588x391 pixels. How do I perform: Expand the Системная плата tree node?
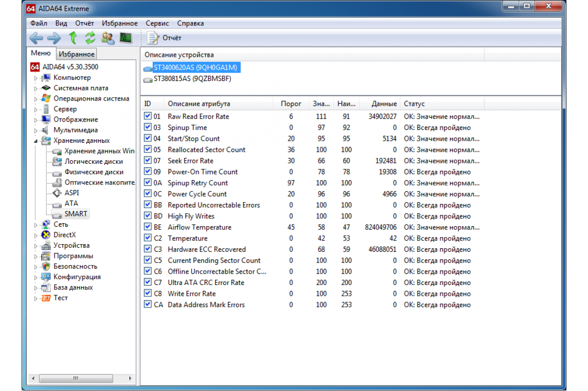point(35,88)
